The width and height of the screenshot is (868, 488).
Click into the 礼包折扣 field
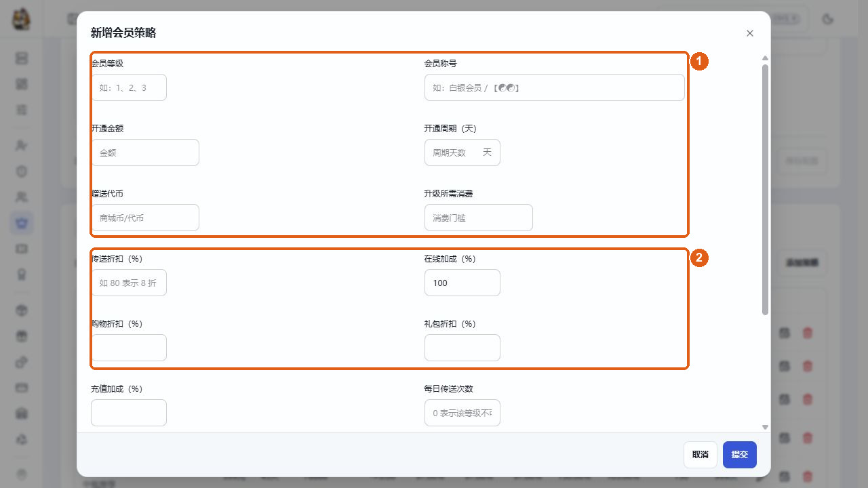[x=462, y=348]
